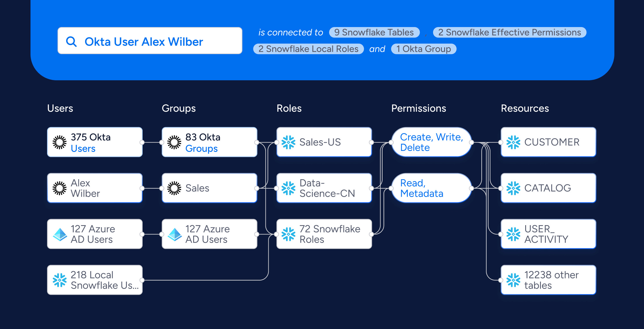Click the Okta icon on Alex Wilber node

(x=60, y=188)
